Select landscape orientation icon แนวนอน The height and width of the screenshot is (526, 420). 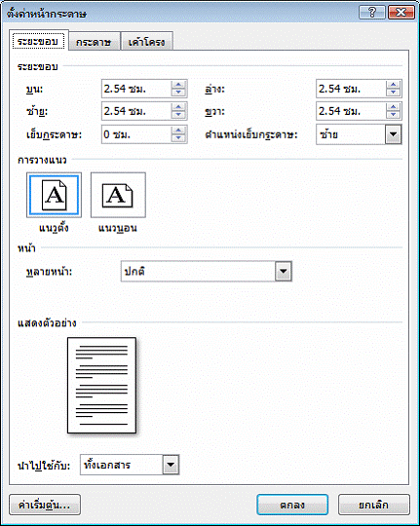click(118, 195)
